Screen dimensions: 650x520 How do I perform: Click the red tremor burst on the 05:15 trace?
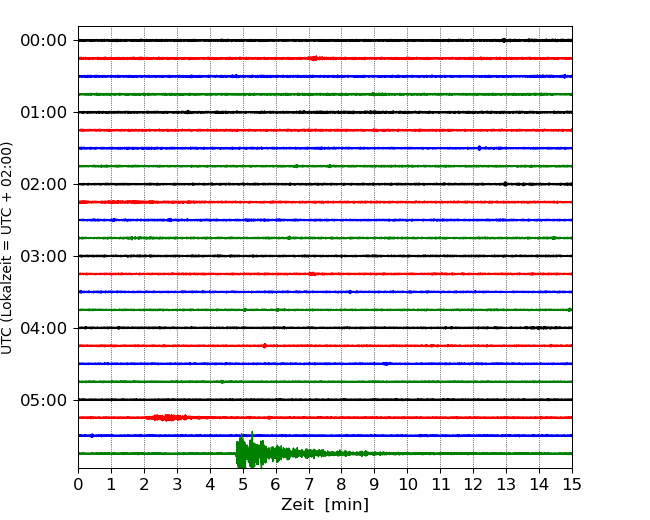(x=168, y=418)
